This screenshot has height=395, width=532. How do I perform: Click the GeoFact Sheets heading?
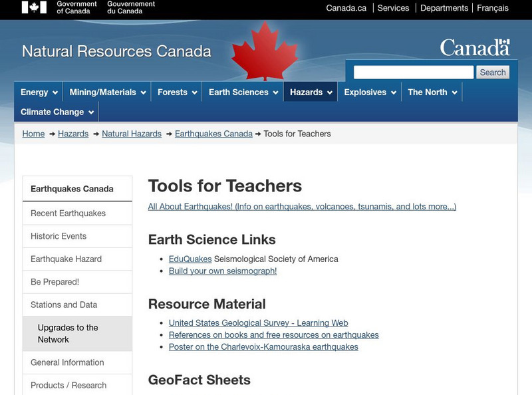[199, 380]
